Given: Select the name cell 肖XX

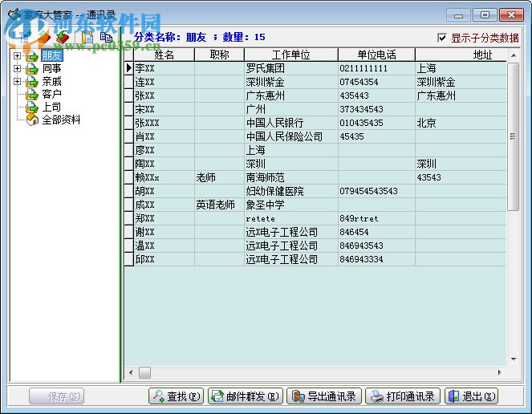Looking at the screenshot, I should [x=164, y=136].
